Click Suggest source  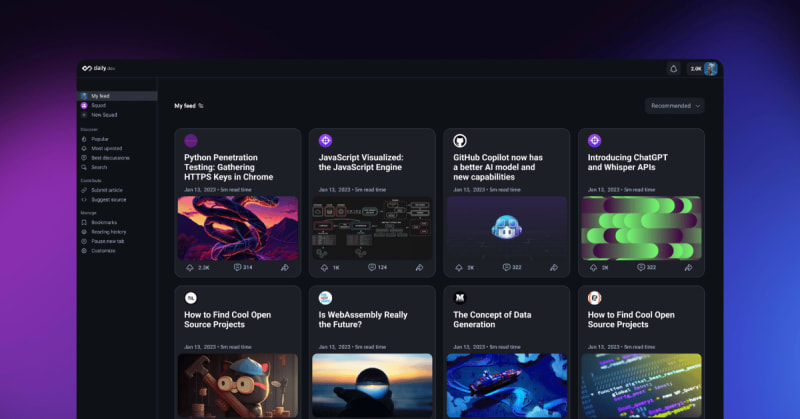pos(108,200)
